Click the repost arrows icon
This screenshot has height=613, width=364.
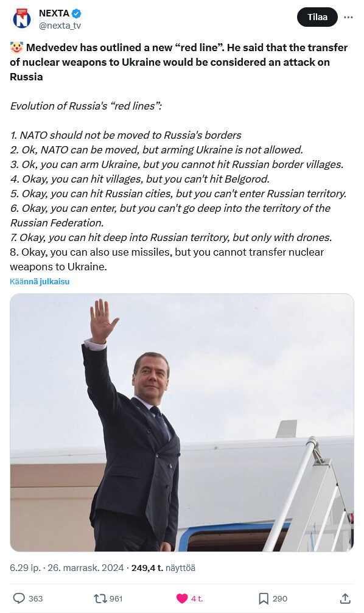(x=100, y=598)
